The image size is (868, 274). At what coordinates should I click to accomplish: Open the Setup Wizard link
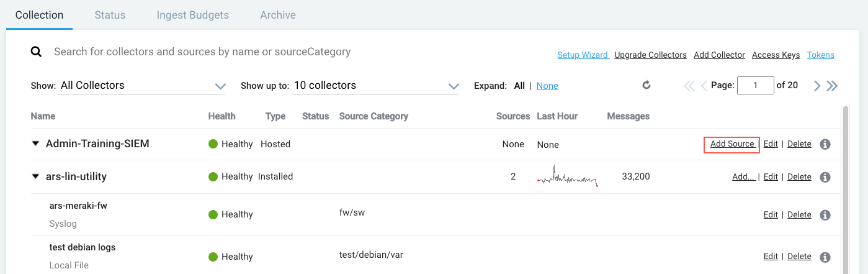pos(583,55)
